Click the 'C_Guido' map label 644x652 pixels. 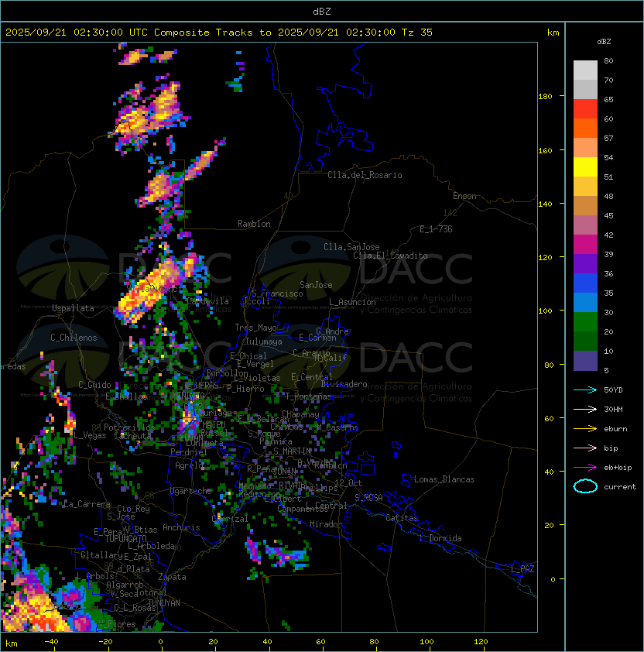(x=94, y=385)
